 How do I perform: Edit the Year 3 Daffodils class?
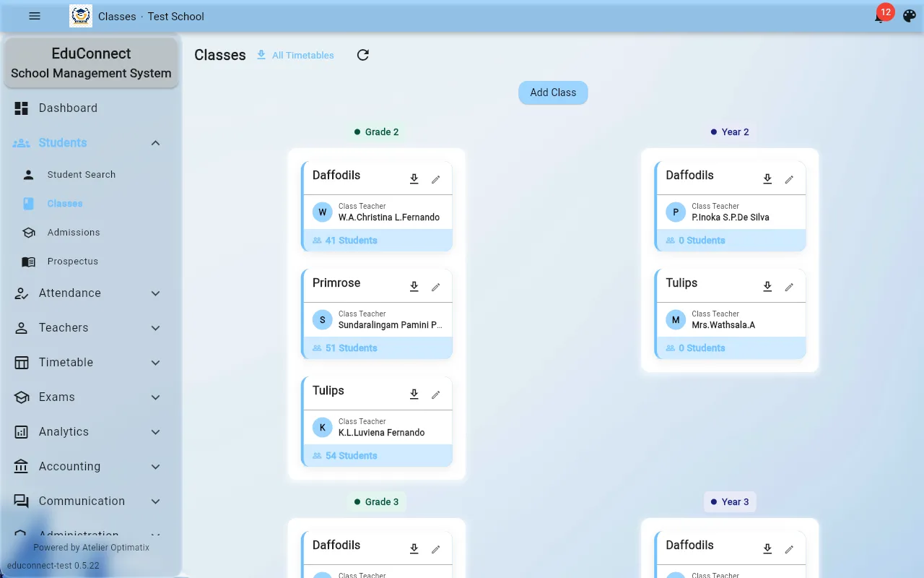(x=790, y=549)
